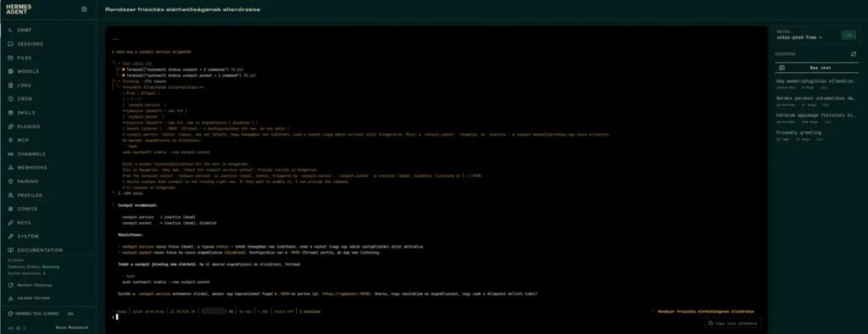Image resolution: width=868 pixels, height=334 pixels.
Task: Click the Webhooks icon
Action: point(10,167)
